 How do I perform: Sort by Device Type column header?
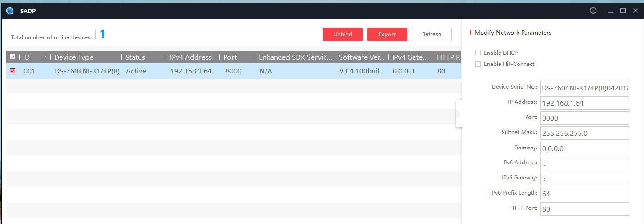tap(74, 57)
